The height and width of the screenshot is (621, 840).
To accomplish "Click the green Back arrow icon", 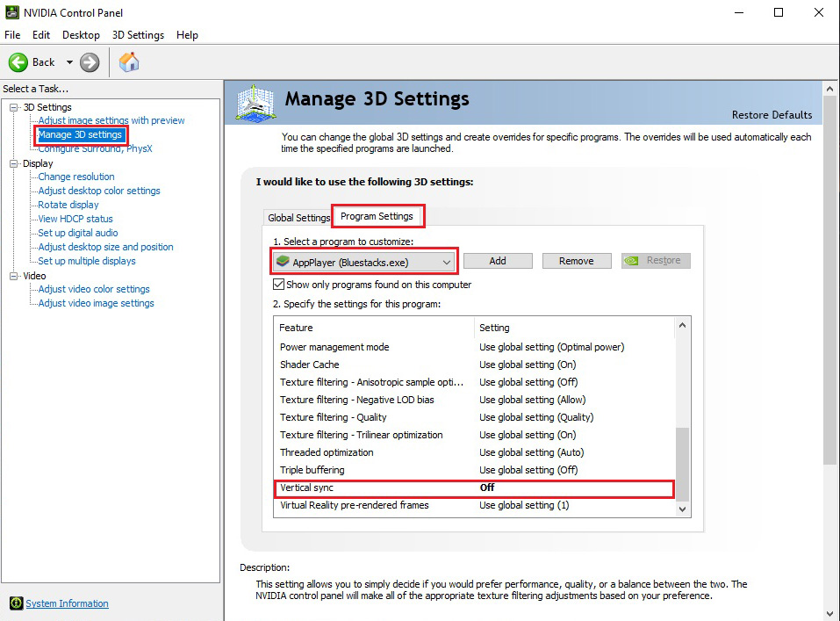I will point(18,62).
